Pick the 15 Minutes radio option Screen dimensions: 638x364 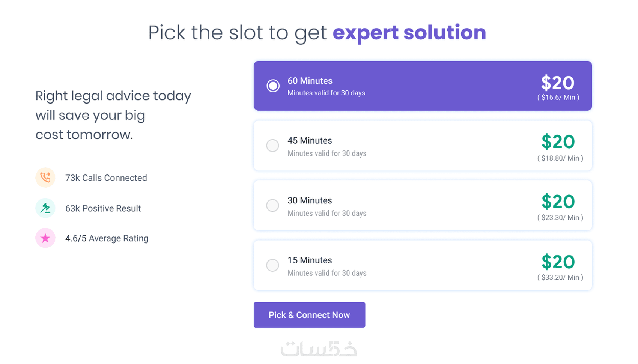(x=273, y=265)
